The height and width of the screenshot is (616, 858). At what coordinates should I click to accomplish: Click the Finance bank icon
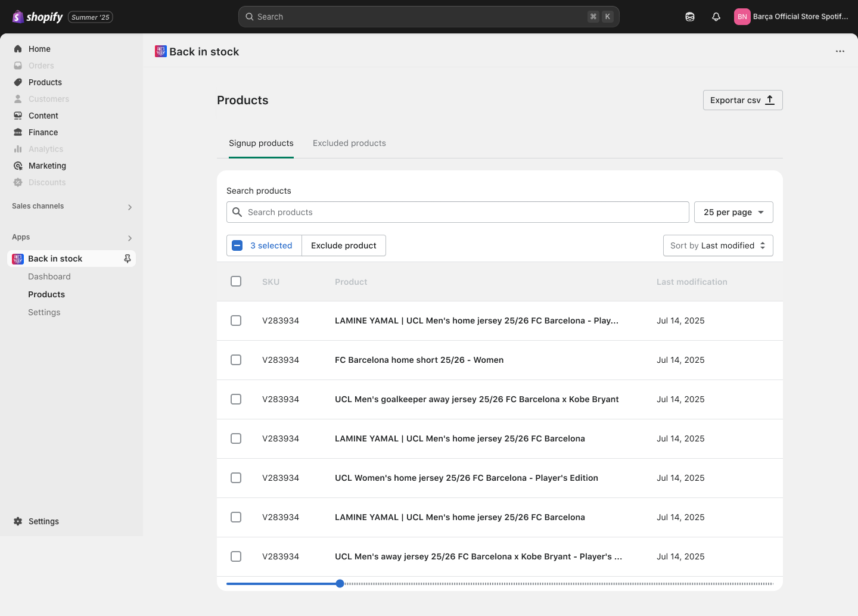tap(18, 132)
